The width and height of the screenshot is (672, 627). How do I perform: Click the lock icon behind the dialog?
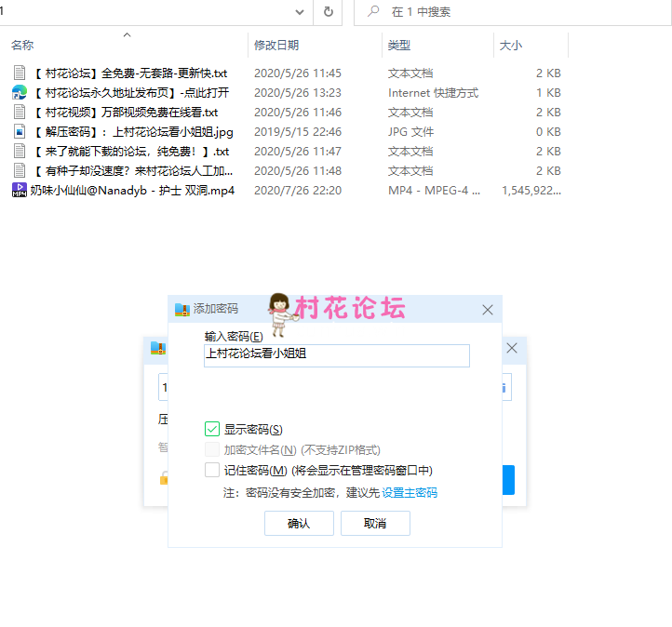point(163,478)
